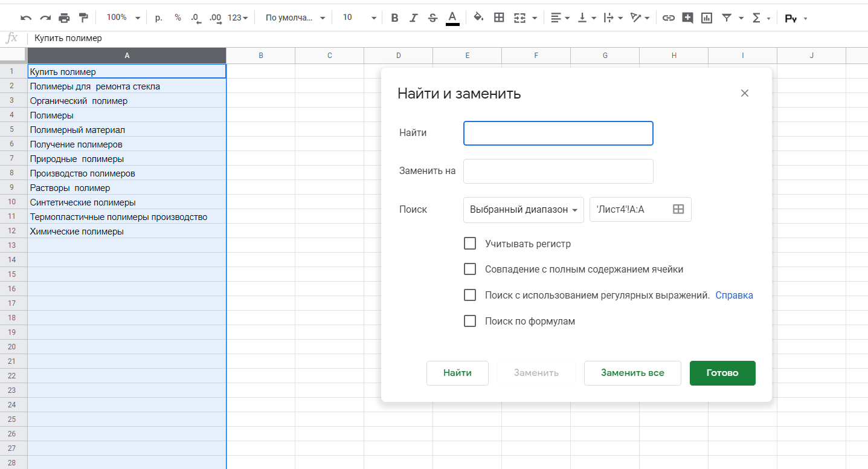Open the 'Выбранный диапазон' search dropdown
Screen dimensions: 868x469
pyautogui.click(x=523, y=210)
